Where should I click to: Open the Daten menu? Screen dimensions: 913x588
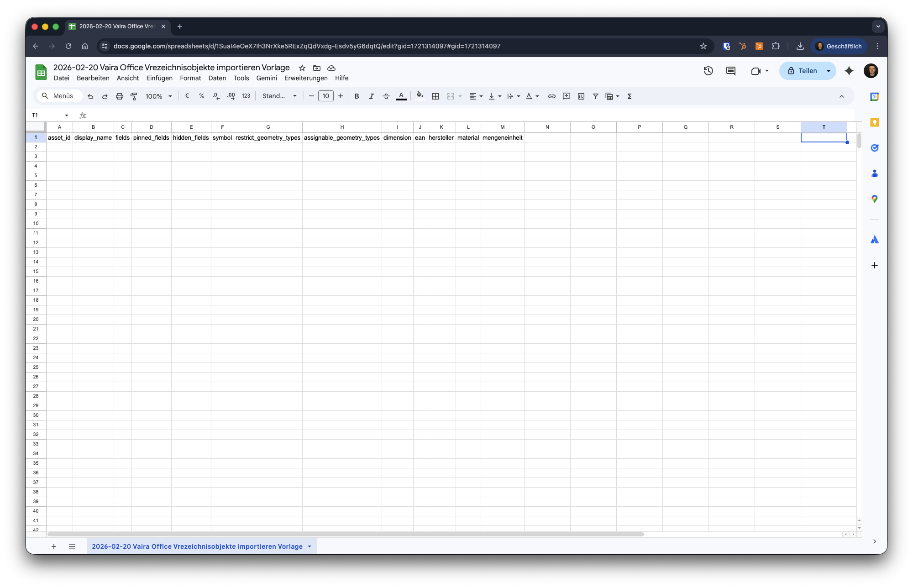(217, 78)
